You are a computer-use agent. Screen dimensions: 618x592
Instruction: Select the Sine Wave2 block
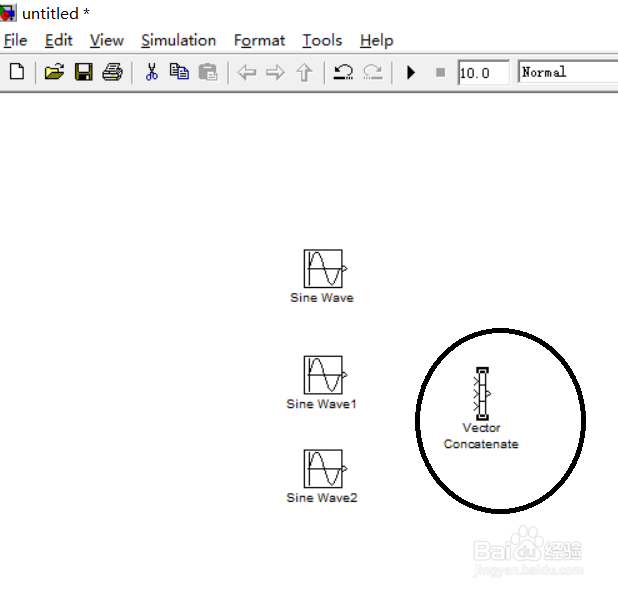coord(323,469)
